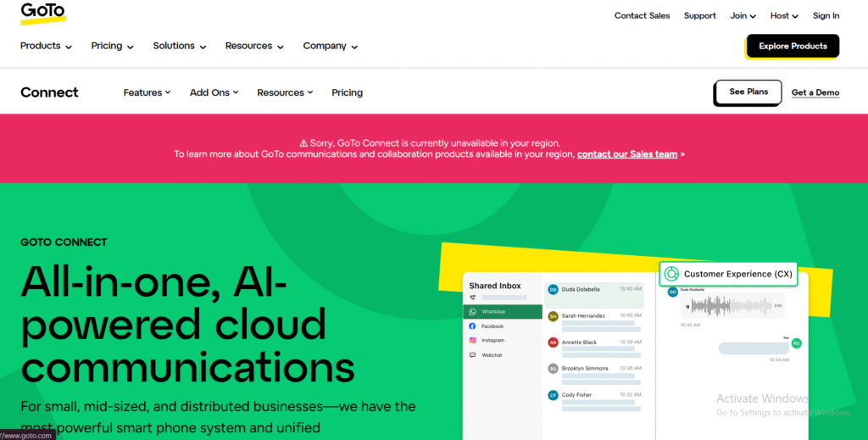Click the Facebook icon in Shared Inbox
Image resolution: width=868 pixels, height=440 pixels.
click(x=473, y=326)
